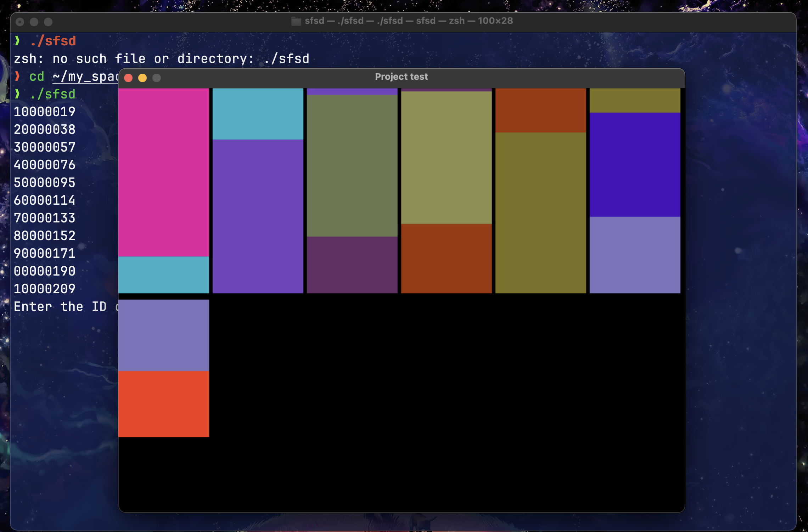Click the tall olive block in fifth column
Image resolution: width=808 pixels, height=532 pixels.
point(540,213)
